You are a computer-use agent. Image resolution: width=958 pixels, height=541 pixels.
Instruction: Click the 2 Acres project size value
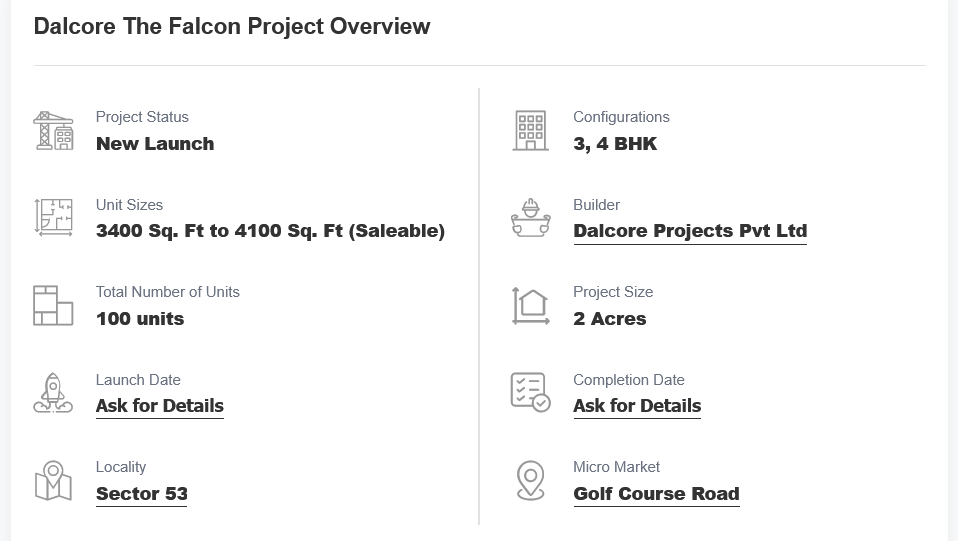coord(609,319)
